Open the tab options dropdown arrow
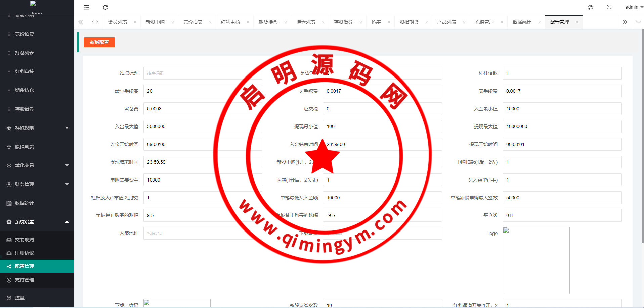 tap(638, 22)
